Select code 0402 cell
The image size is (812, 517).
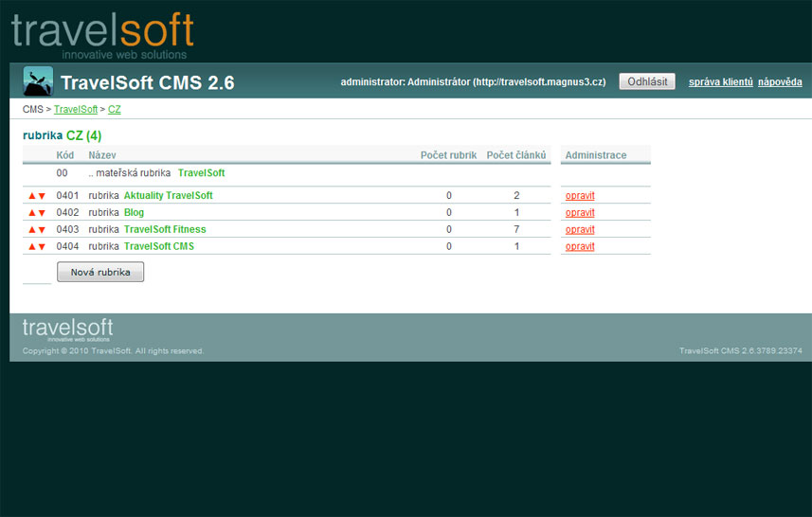point(68,213)
